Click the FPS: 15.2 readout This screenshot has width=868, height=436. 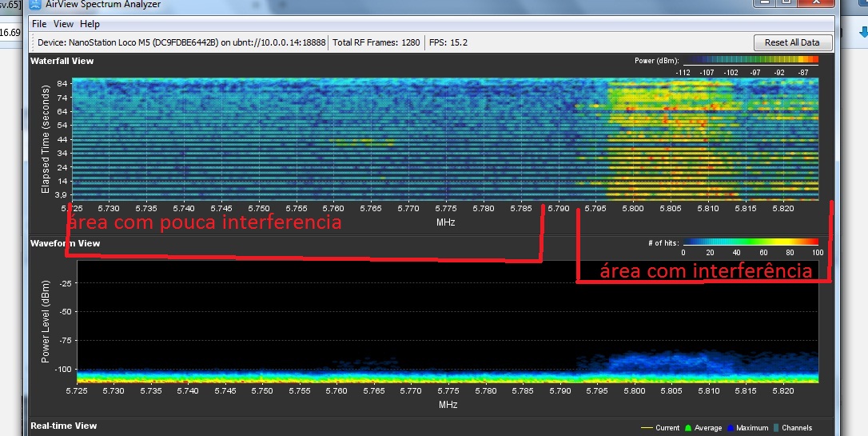click(448, 42)
